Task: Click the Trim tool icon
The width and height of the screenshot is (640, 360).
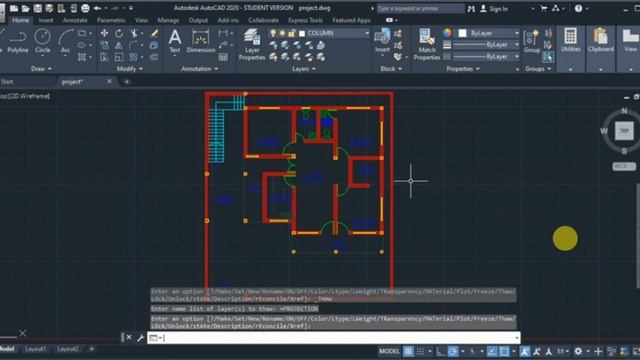Action: (x=134, y=33)
